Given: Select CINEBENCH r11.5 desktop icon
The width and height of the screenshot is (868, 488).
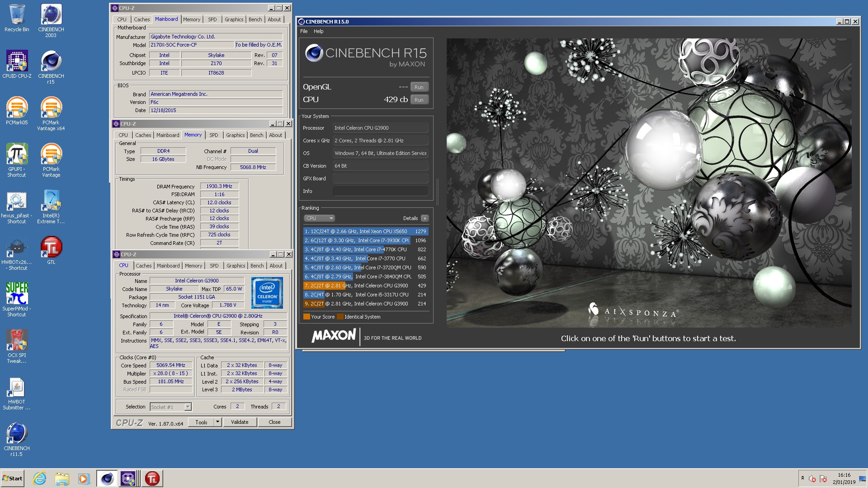Looking at the screenshot, I should tap(17, 439).
